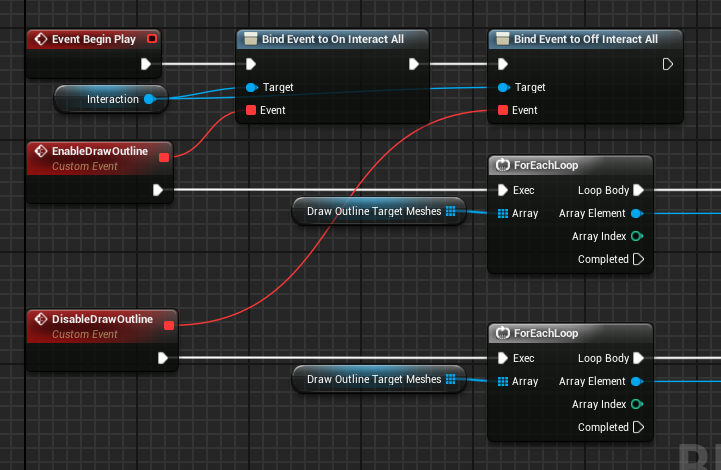Click Event pin on Bind Event to Off Interact All
Image resolution: width=721 pixels, height=470 pixels.
tap(503, 110)
